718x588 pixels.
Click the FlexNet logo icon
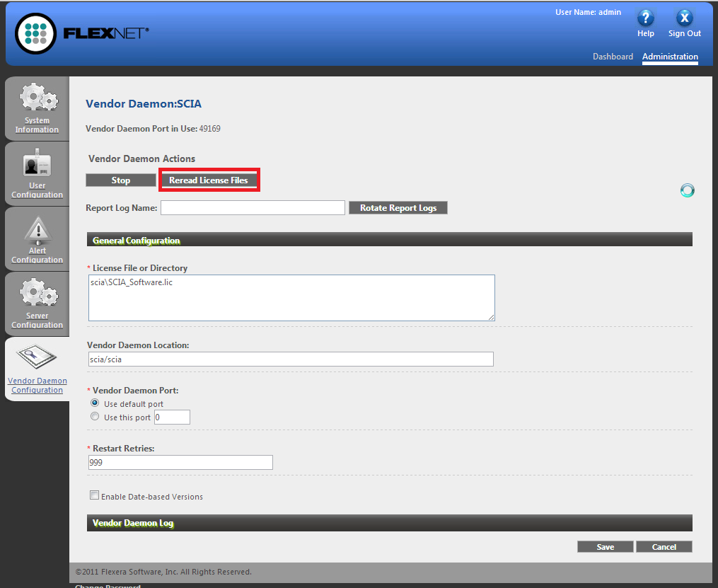35,33
